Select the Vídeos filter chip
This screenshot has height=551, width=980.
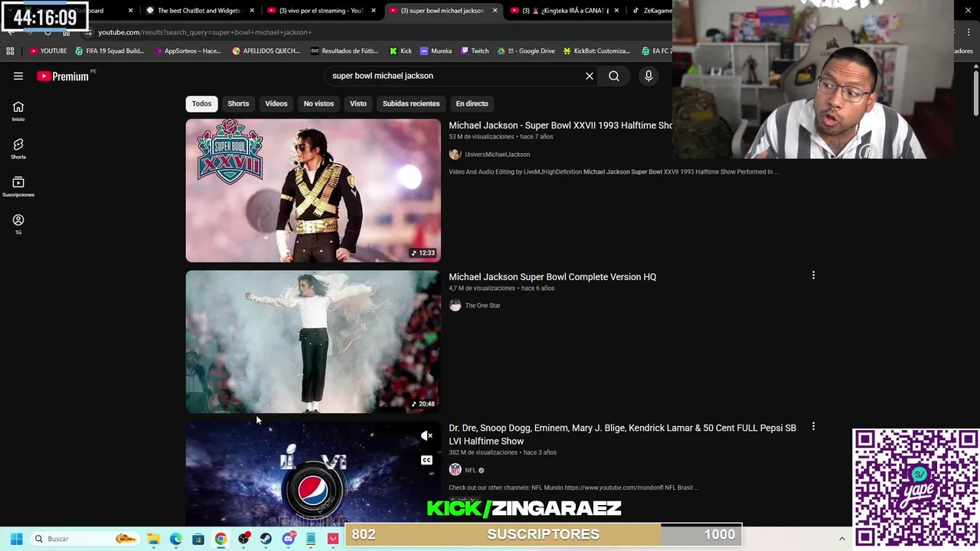276,103
